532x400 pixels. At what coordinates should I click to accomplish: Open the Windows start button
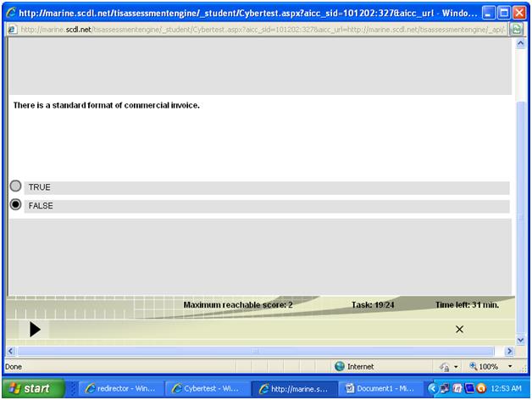33,388
